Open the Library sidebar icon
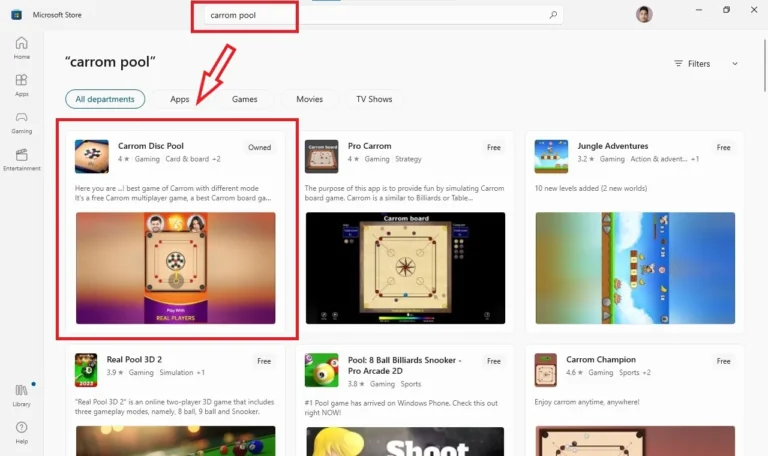Viewport: 768px width, 456px height. click(21, 394)
